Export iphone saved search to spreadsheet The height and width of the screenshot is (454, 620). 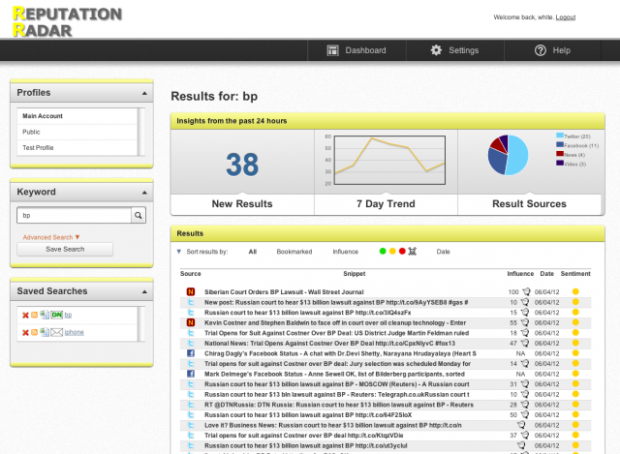(44, 333)
